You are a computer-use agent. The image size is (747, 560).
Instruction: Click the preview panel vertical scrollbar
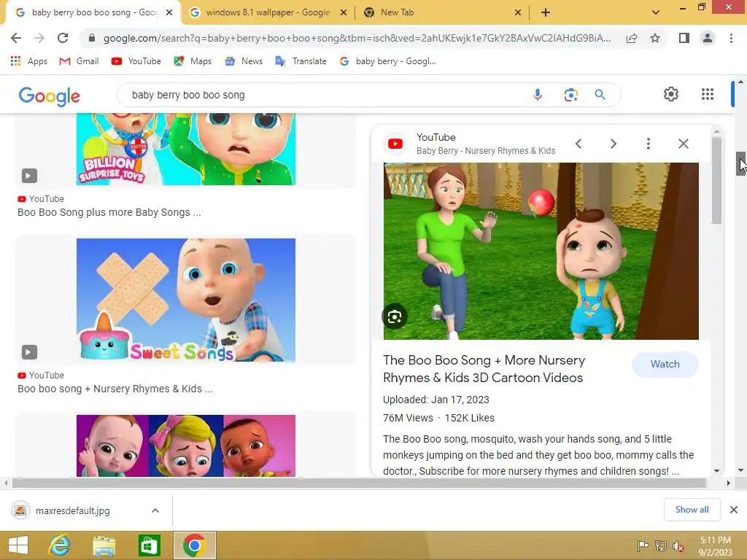(716, 180)
